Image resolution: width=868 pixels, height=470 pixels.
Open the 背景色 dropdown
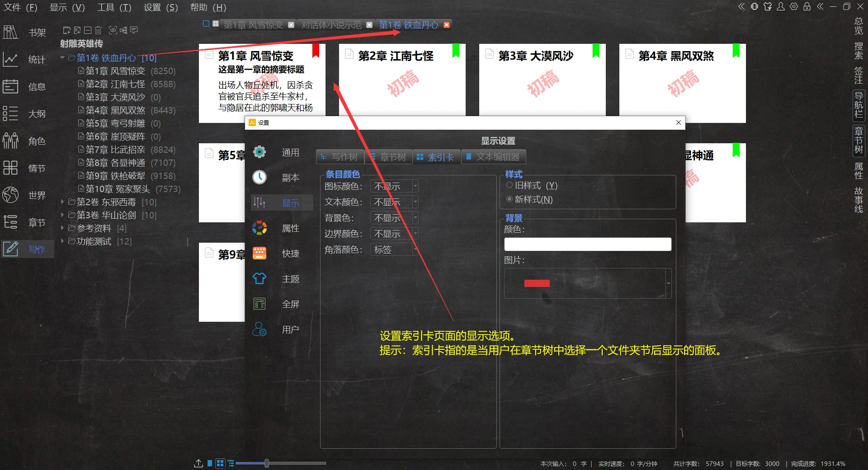pos(394,218)
